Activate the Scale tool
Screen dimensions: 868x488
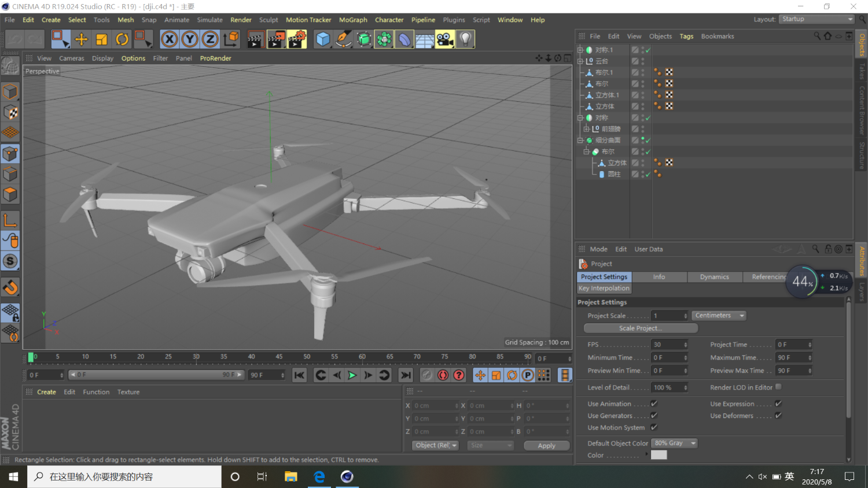(101, 39)
